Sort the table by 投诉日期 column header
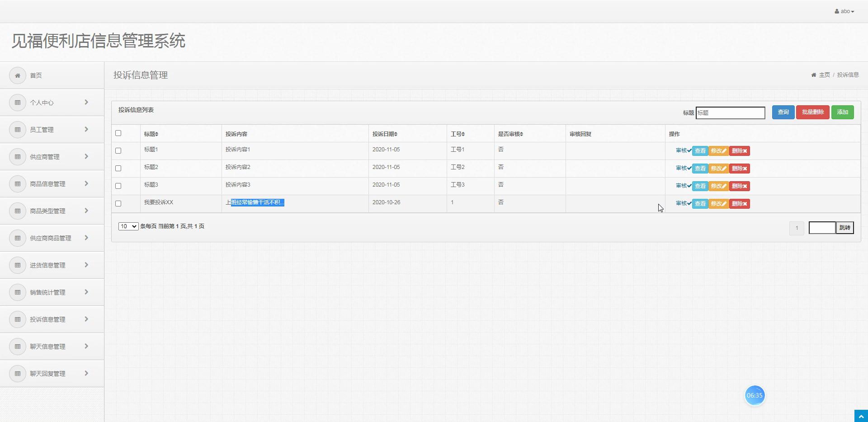 tap(385, 134)
